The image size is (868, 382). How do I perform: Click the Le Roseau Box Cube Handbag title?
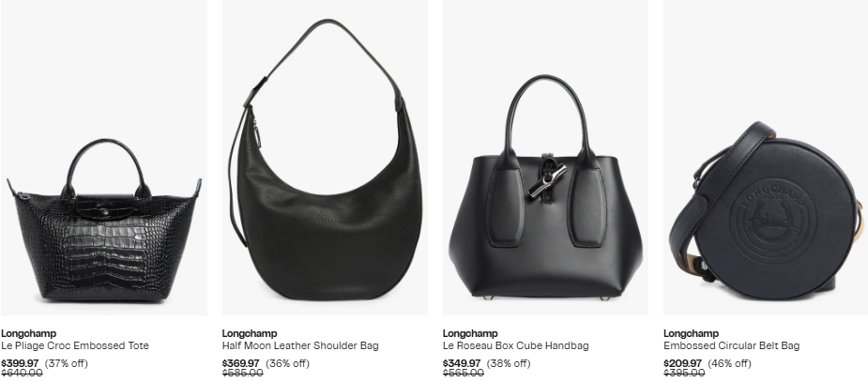point(515,345)
